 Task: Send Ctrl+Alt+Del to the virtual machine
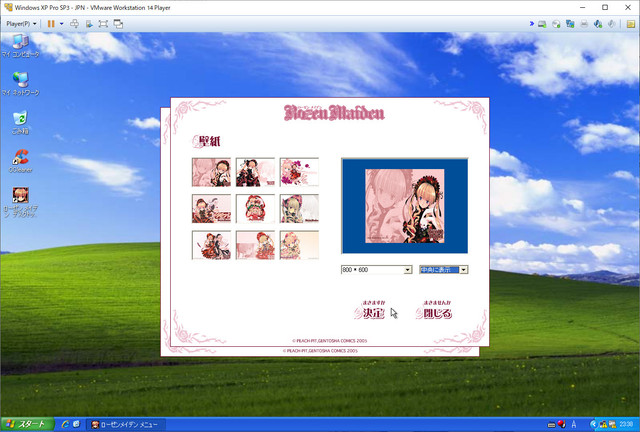coord(74,24)
